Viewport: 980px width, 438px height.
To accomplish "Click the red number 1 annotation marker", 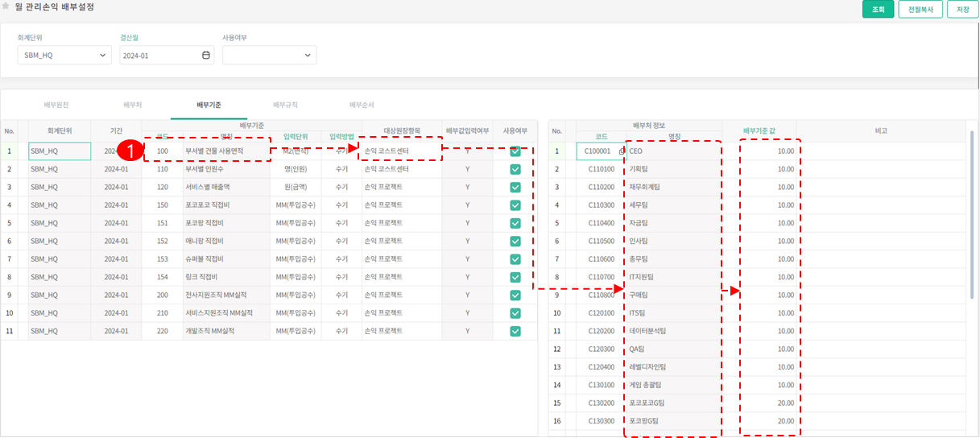I will [x=130, y=151].
